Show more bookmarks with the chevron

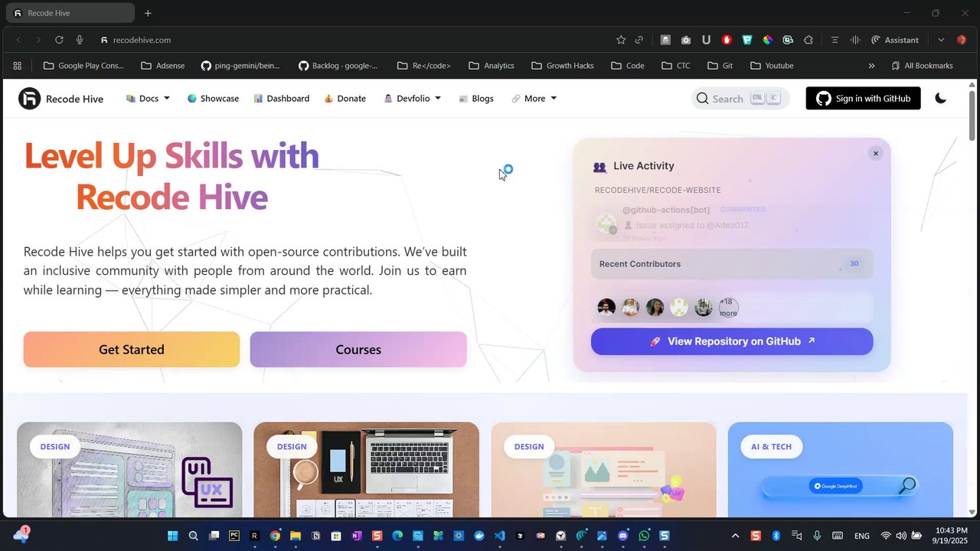point(871,66)
